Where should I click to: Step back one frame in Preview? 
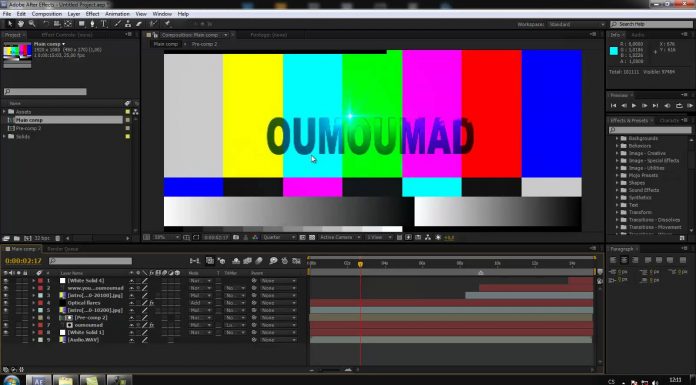click(x=624, y=106)
